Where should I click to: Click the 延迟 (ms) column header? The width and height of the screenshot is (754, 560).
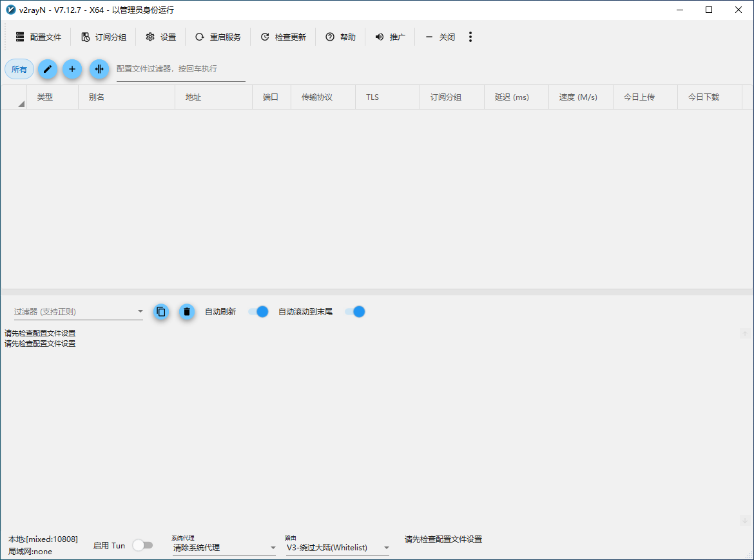[x=512, y=97]
